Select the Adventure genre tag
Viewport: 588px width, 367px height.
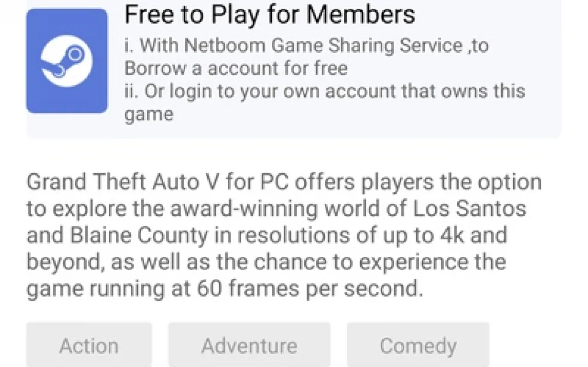point(249,345)
